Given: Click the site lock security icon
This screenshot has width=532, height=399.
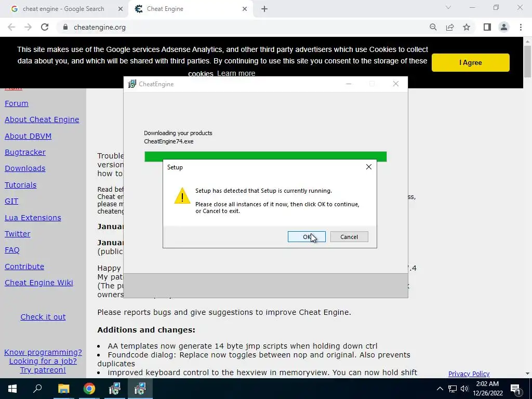Looking at the screenshot, I should coord(65,27).
